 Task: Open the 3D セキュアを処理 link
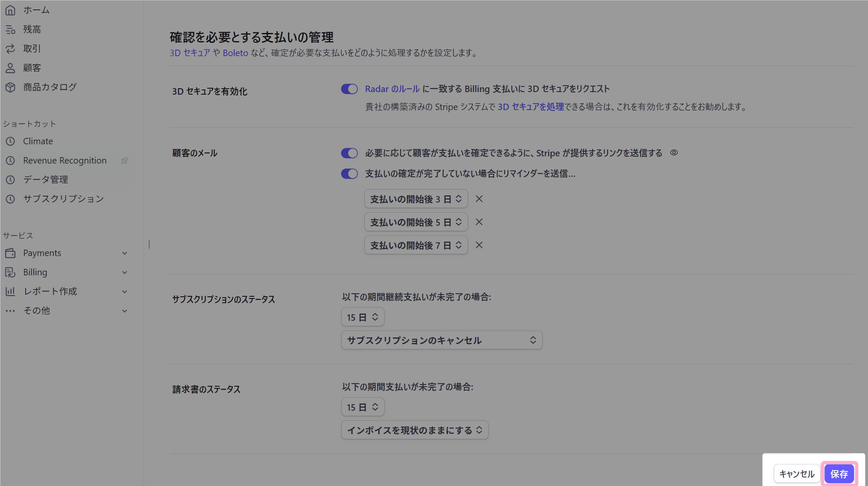(531, 107)
